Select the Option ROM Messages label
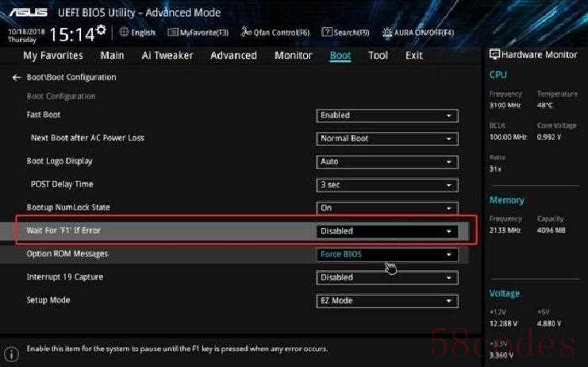Viewport: 588px width, 367px height. click(x=67, y=254)
